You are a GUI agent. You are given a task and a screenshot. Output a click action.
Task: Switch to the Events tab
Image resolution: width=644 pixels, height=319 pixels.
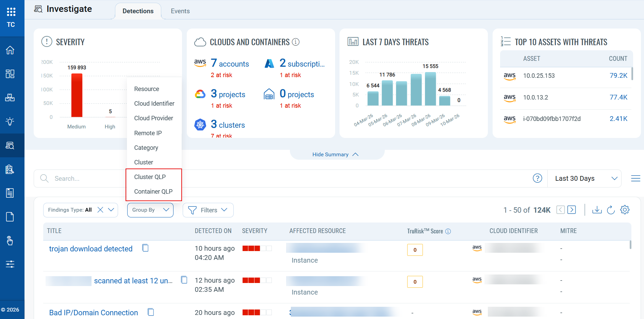click(x=180, y=11)
